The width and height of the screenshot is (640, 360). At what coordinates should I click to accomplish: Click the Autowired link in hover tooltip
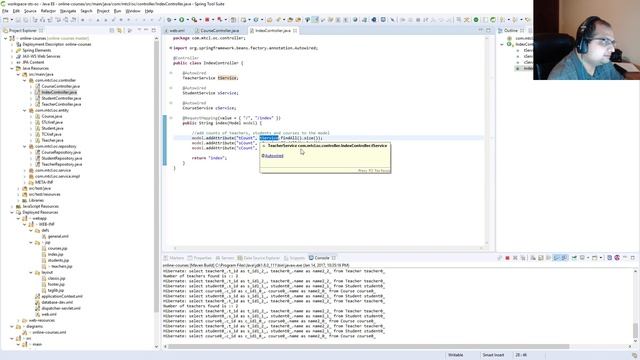273,156
